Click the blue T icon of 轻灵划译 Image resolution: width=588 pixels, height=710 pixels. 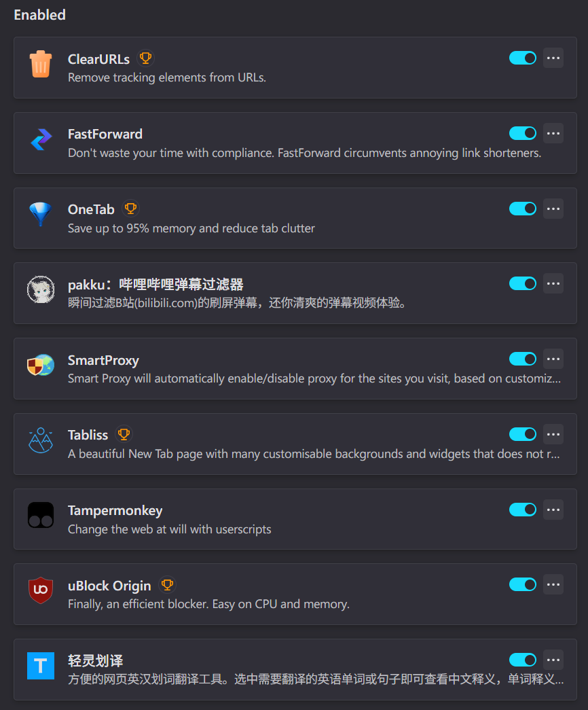(x=41, y=666)
